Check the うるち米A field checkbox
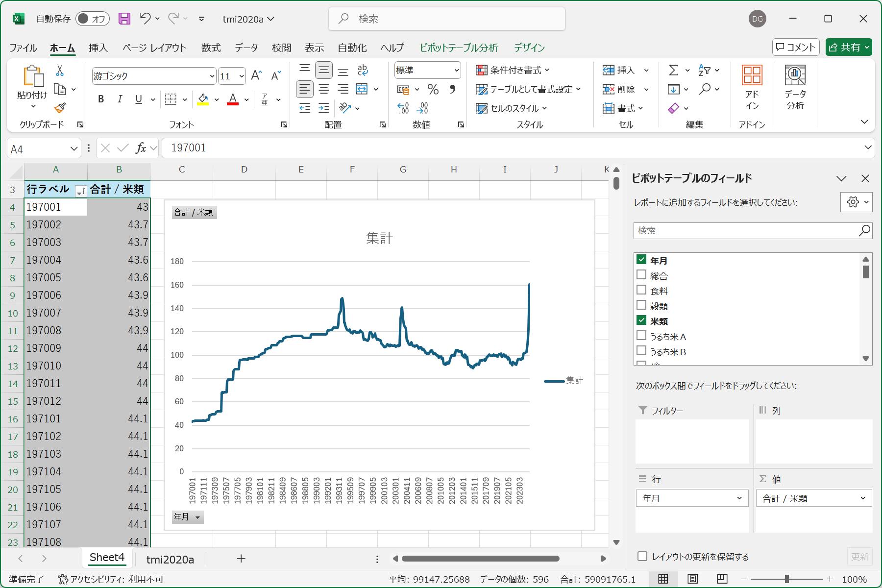Image resolution: width=882 pixels, height=588 pixels. (x=641, y=335)
